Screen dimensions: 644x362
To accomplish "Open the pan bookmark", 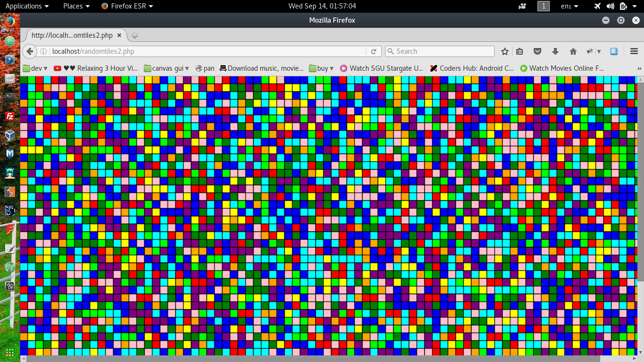I will (205, 68).
